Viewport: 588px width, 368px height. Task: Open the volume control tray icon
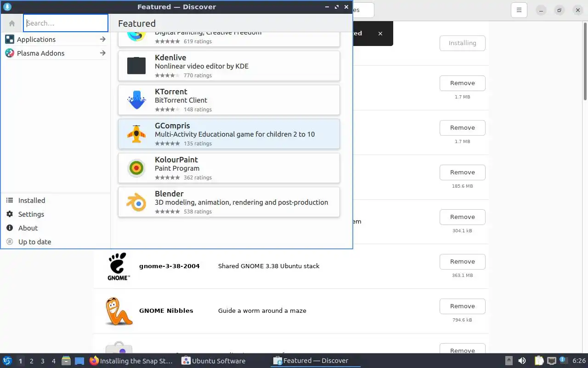(522, 361)
